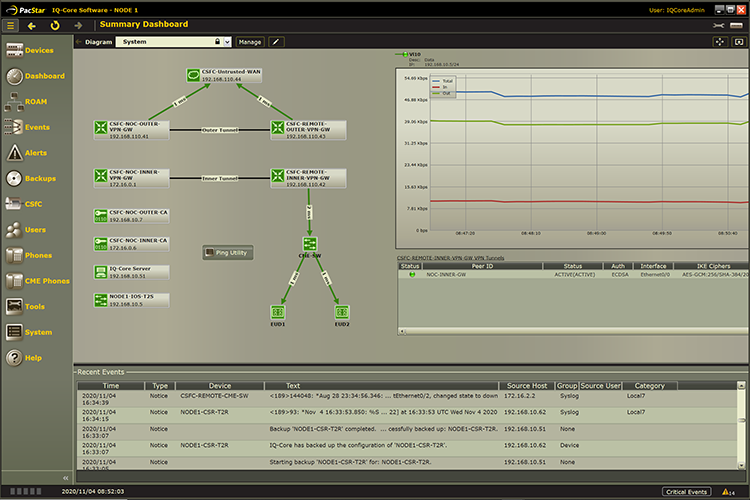Open CSFC-REMOTE-INNER-VPN-GW VPN Tunnels link

pyautogui.click(x=451, y=258)
